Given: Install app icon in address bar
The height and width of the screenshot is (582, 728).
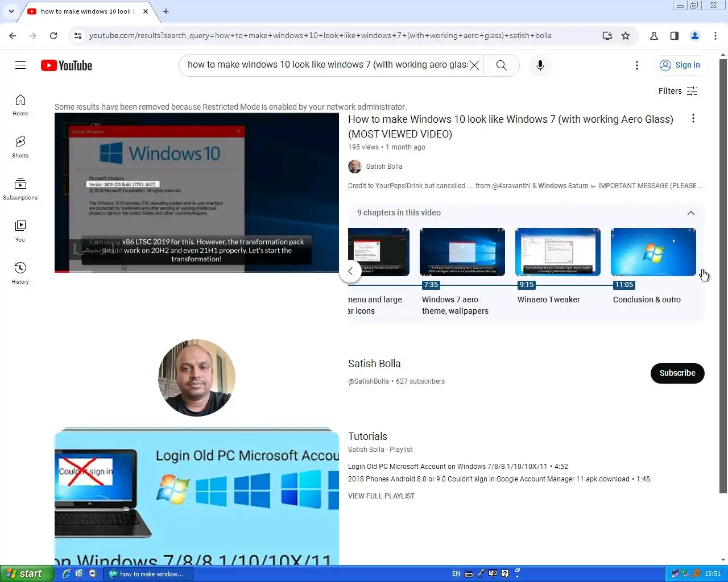Looking at the screenshot, I should point(607,35).
